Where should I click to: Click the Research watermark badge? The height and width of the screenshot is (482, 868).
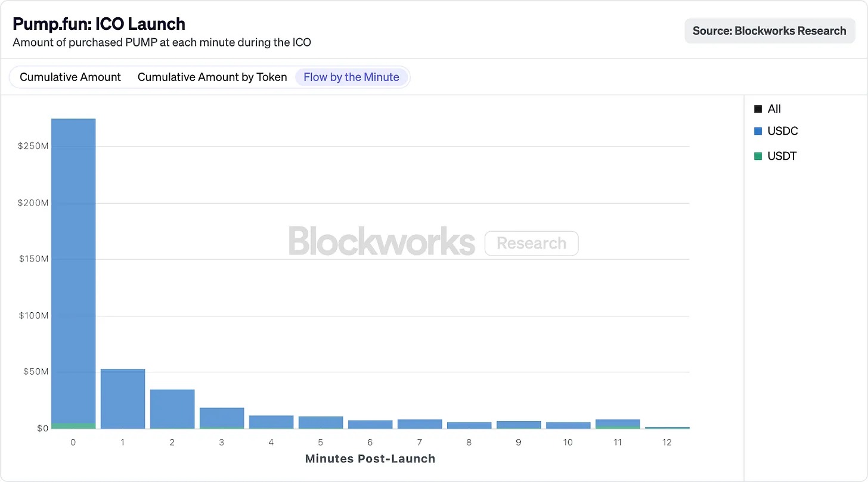click(x=531, y=243)
